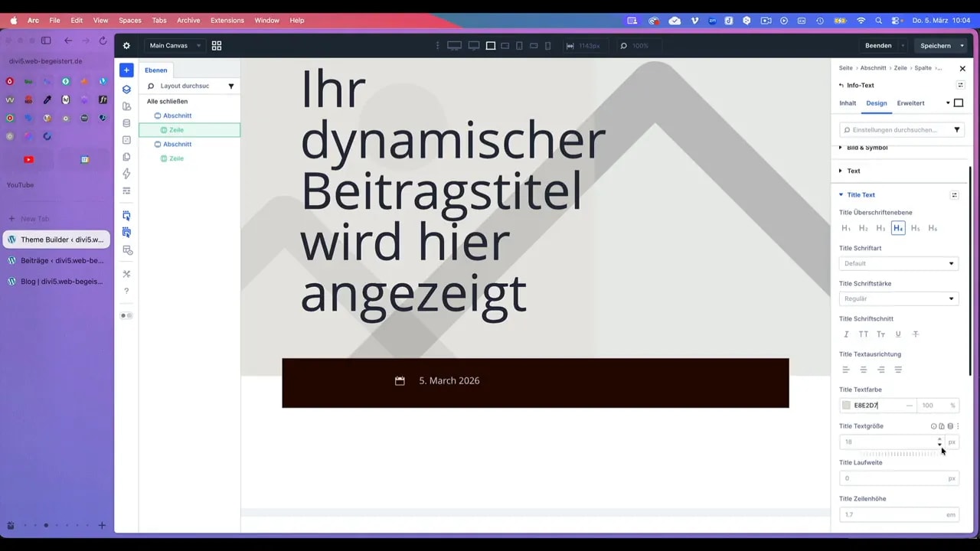The height and width of the screenshot is (551, 980).
Task: Select heading level H1 for the title
Action: tap(846, 227)
